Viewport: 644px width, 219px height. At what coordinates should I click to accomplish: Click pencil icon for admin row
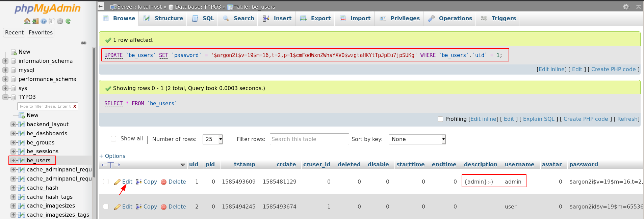point(117,182)
